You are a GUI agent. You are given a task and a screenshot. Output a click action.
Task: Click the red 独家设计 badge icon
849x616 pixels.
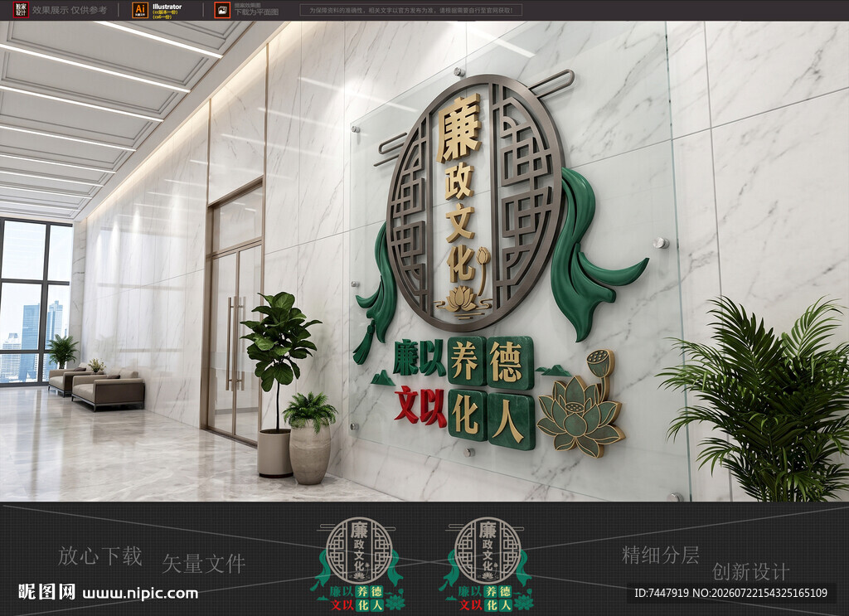coord(21,10)
